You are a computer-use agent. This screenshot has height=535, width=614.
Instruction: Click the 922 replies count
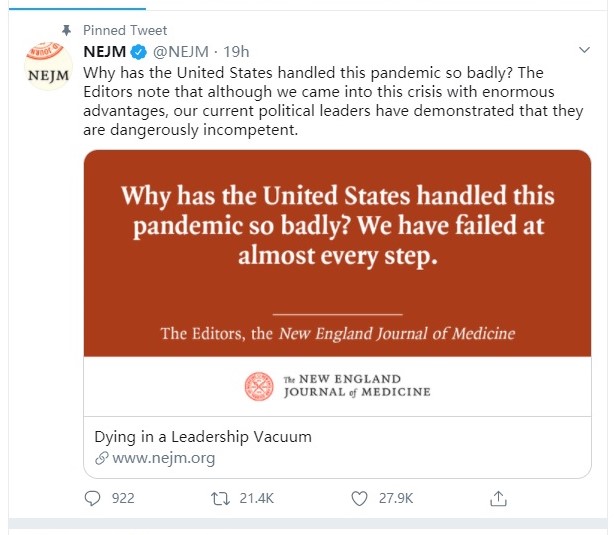(123, 497)
